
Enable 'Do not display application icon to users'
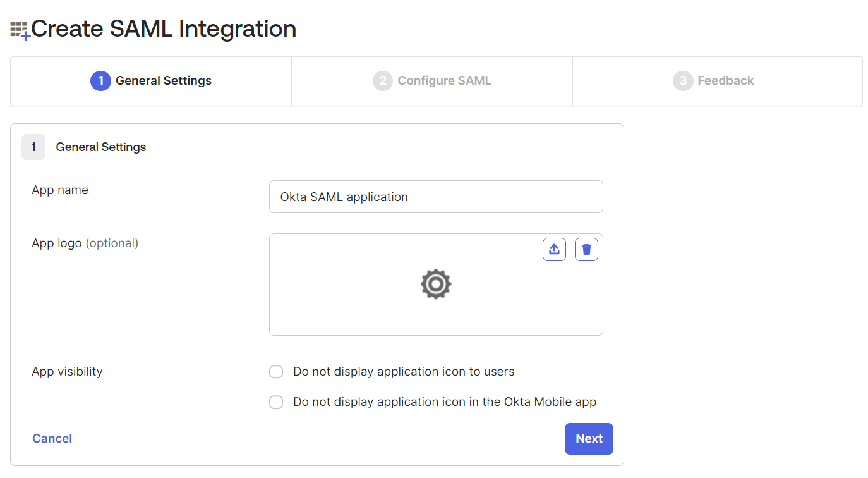pyautogui.click(x=276, y=372)
